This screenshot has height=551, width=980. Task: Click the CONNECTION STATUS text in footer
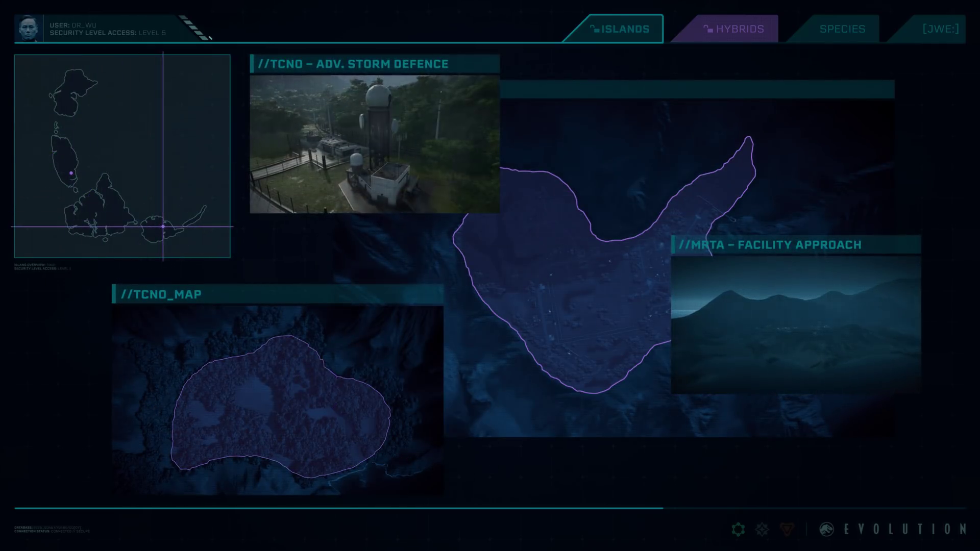coord(52,531)
